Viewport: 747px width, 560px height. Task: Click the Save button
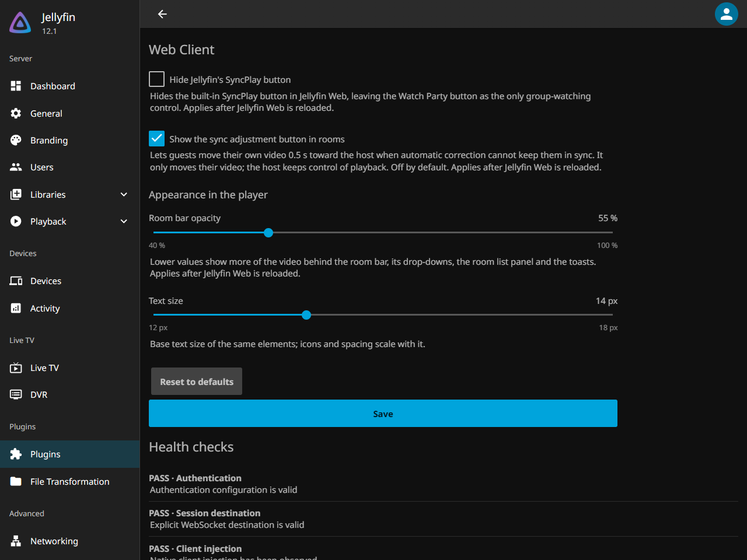383,414
